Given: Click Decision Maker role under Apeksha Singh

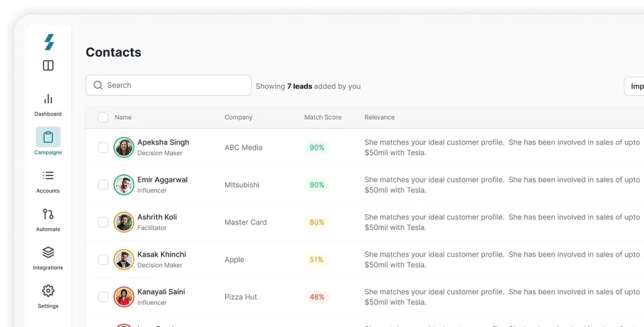Looking at the screenshot, I should coord(160,153).
